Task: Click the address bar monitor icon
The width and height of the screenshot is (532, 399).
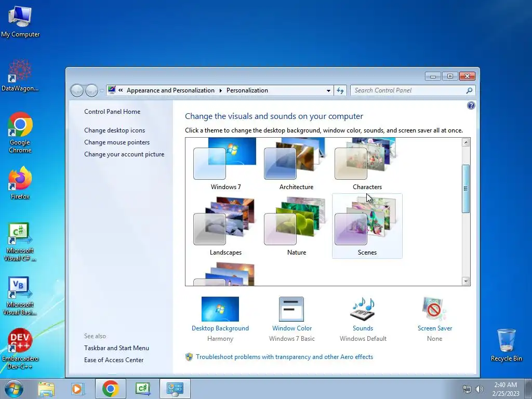Action: click(x=112, y=90)
